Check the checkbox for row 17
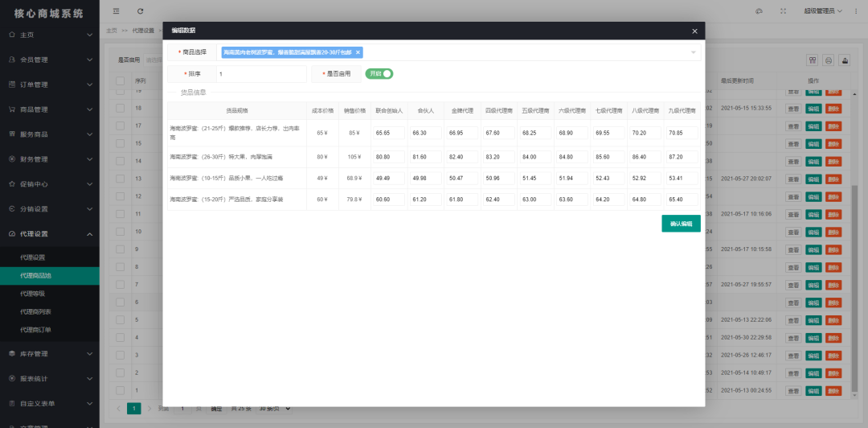 pos(120,126)
